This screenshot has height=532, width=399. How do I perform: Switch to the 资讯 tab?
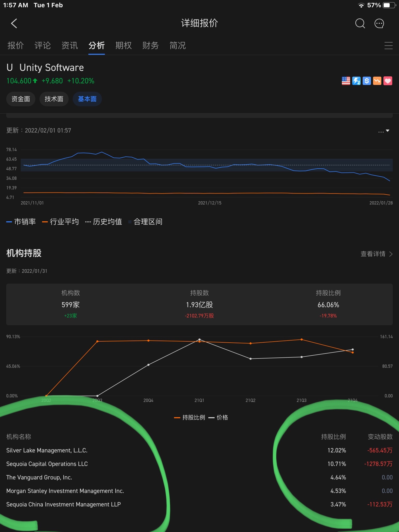pyautogui.click(x=70, y=45)
